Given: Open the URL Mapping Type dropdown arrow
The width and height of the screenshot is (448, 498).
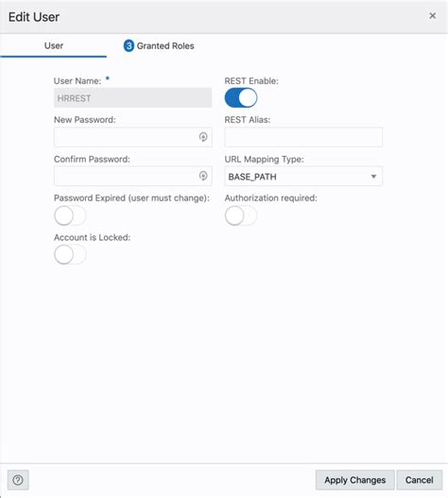Looking at the screenshot, I should pos(373,177).
